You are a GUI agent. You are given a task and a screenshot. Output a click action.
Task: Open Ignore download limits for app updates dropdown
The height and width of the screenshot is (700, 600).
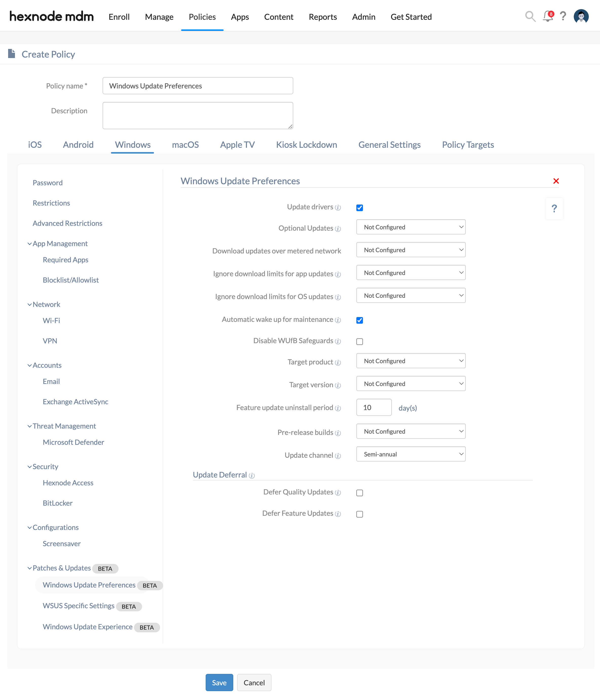(411, 273)
